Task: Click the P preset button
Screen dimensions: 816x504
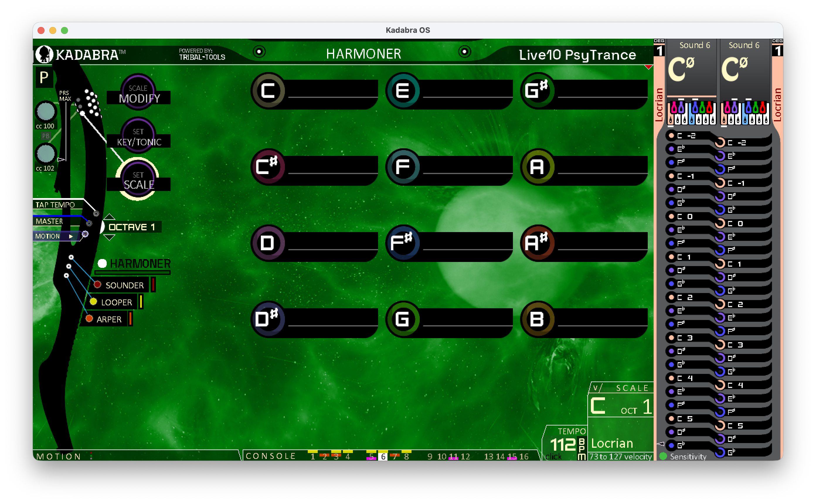Action: coord(44,78)
